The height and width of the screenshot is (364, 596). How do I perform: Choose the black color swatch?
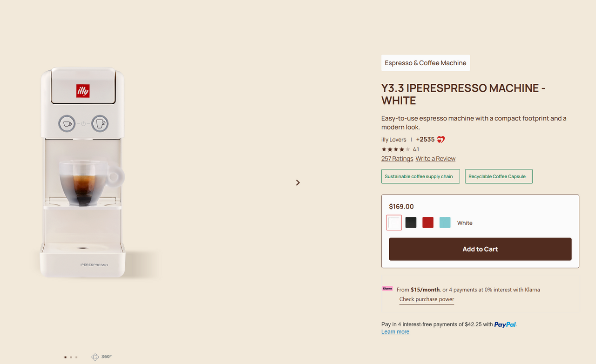point(411,222)
